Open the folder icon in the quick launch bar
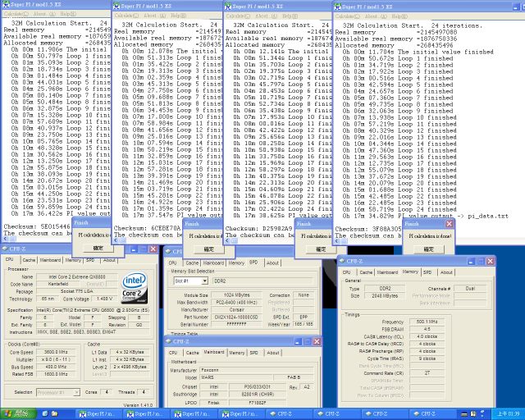The width and height of the screenshot is (525, 420). (54, 414)
